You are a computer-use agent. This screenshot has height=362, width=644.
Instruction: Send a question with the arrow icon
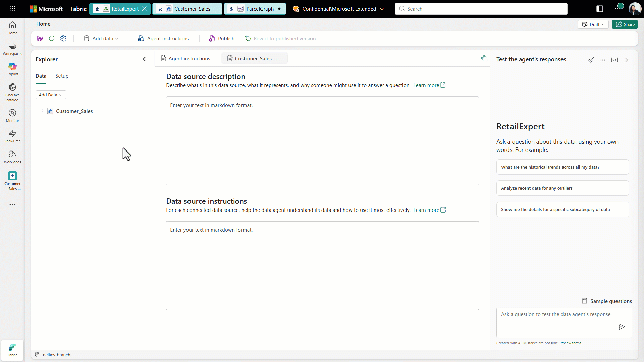point(622,327)
